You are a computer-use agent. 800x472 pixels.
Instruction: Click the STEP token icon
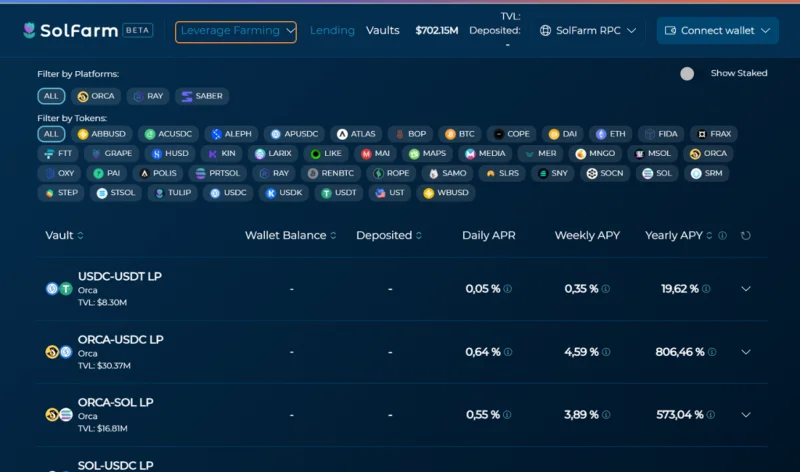[49, 193]
